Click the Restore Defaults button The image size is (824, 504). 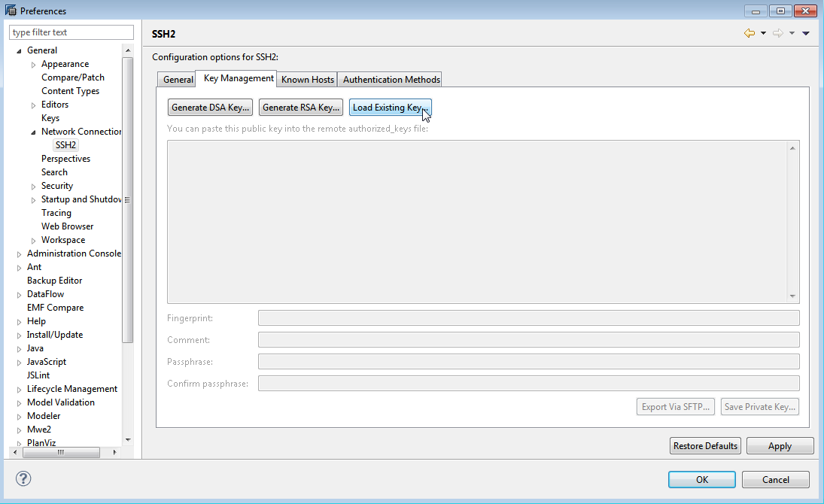click(x=705, y=445)
